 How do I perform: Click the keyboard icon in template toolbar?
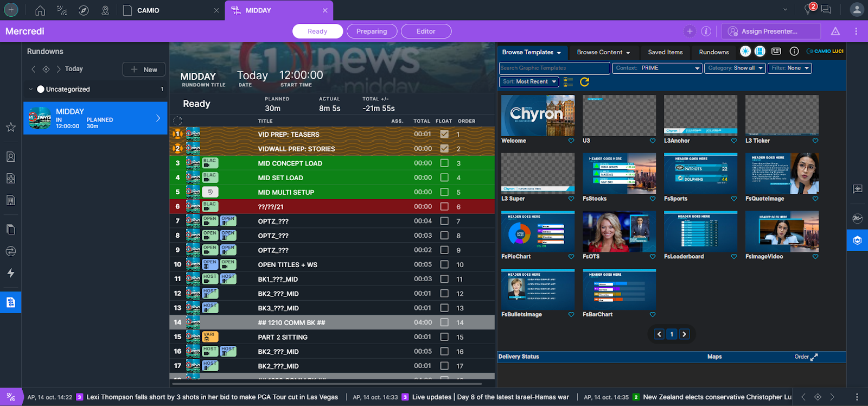(776, 51)
